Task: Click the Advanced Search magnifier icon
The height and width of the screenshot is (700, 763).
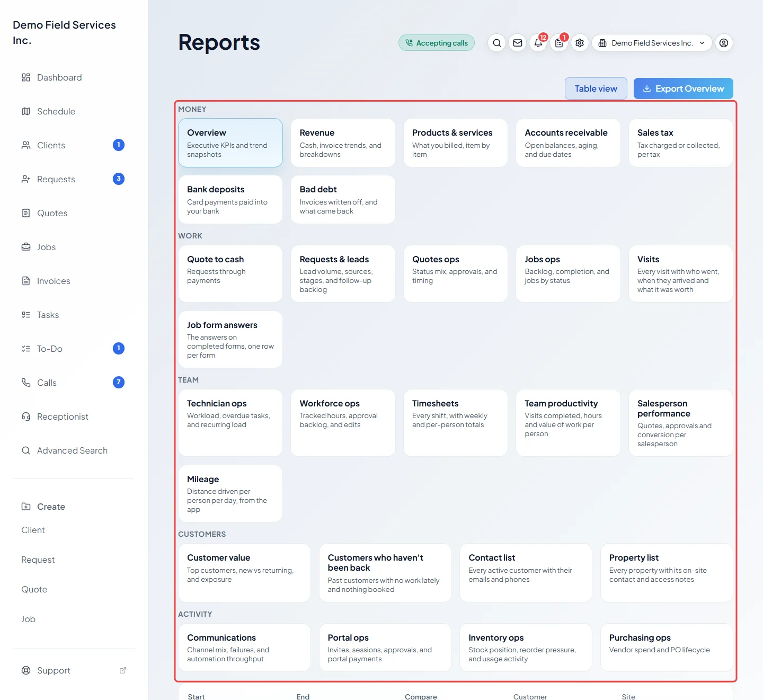Action: coord(26,450)
